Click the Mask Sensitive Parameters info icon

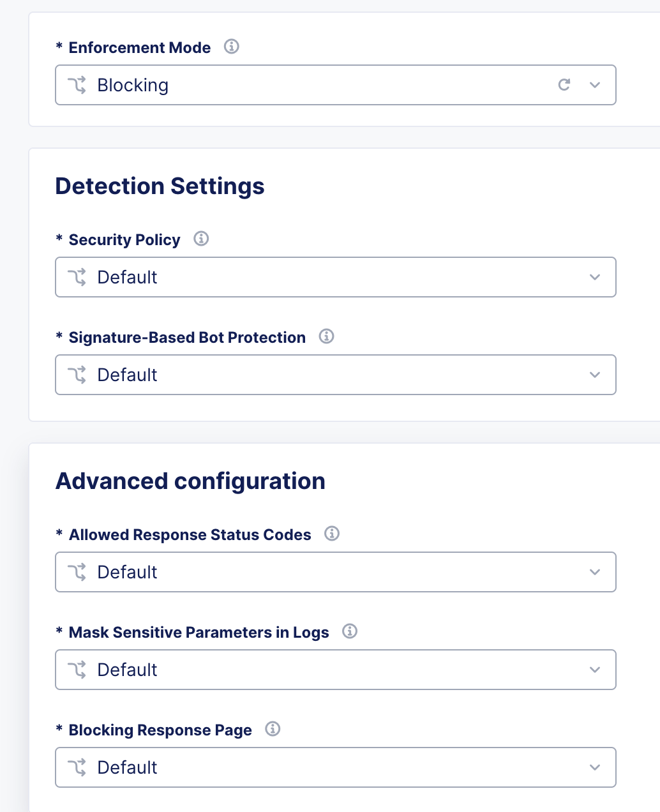pyautogui.click(x=349, y=631)
